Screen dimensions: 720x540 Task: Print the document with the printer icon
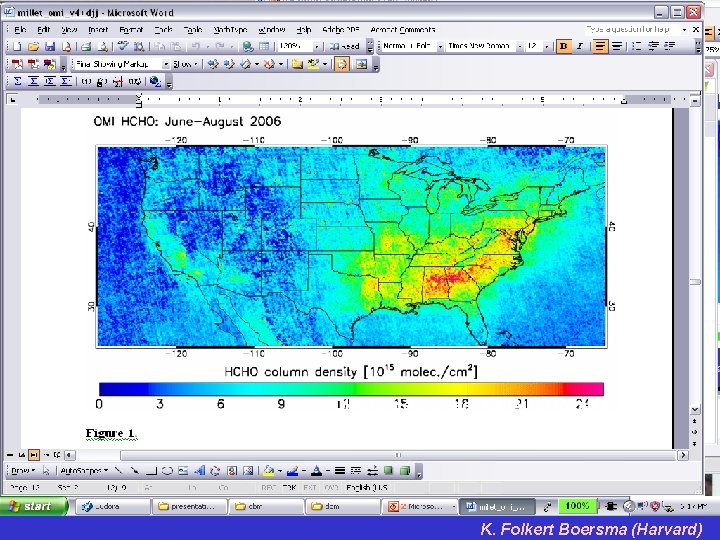coord(86,46)
